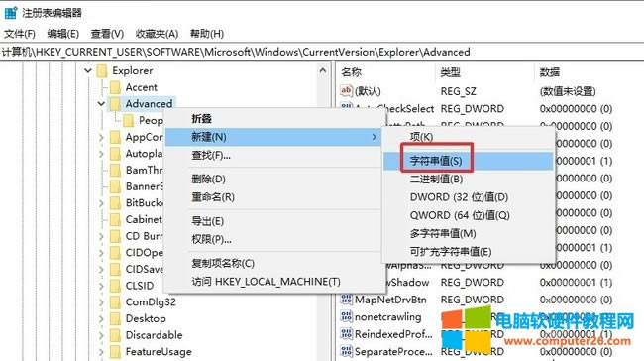This screenshot has width=644, height=361.
Task: Click the BannerS folder icon
Action: (115, 186)
